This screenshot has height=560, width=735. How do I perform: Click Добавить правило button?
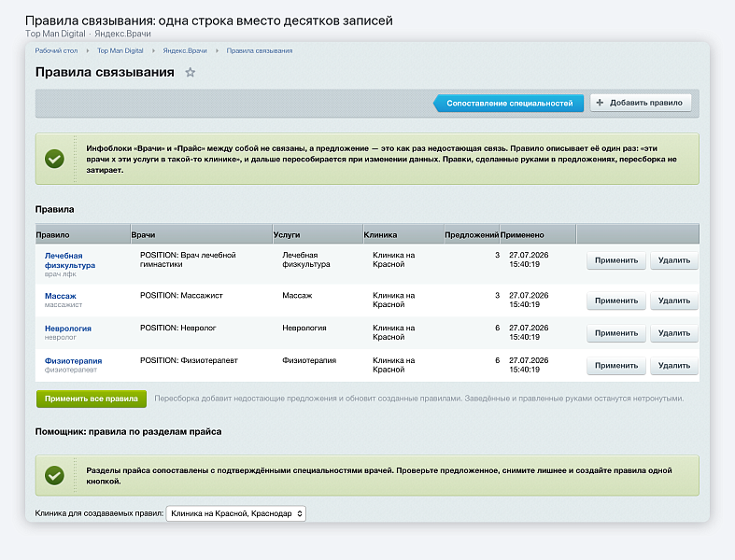pyautogui.click(x=641, y=103)
